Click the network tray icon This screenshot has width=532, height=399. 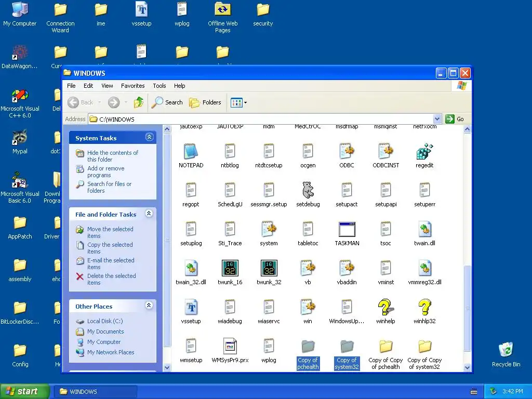(494, 392)
